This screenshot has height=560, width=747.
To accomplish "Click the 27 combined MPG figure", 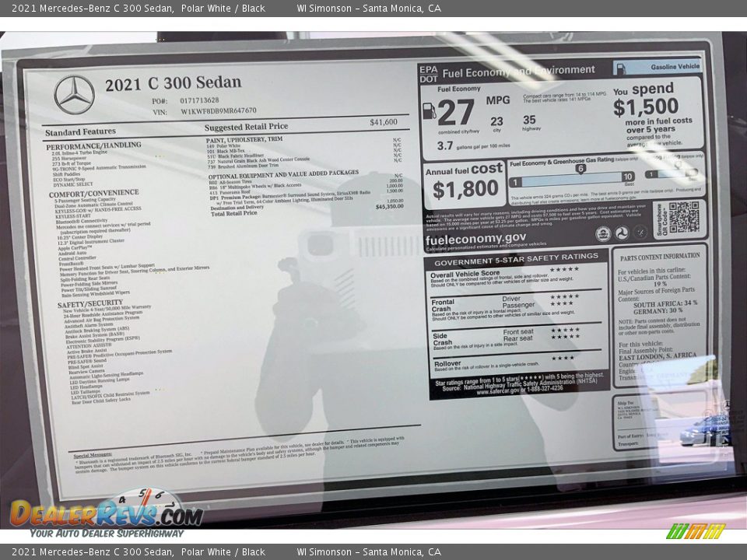I will 456,113.
